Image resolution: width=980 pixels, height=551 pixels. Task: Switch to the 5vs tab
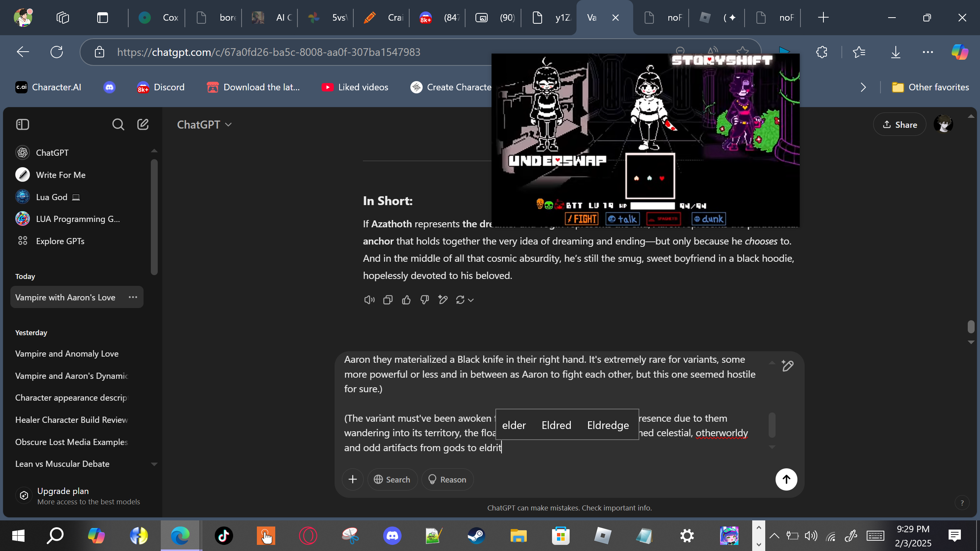click(x=327, y=18)
